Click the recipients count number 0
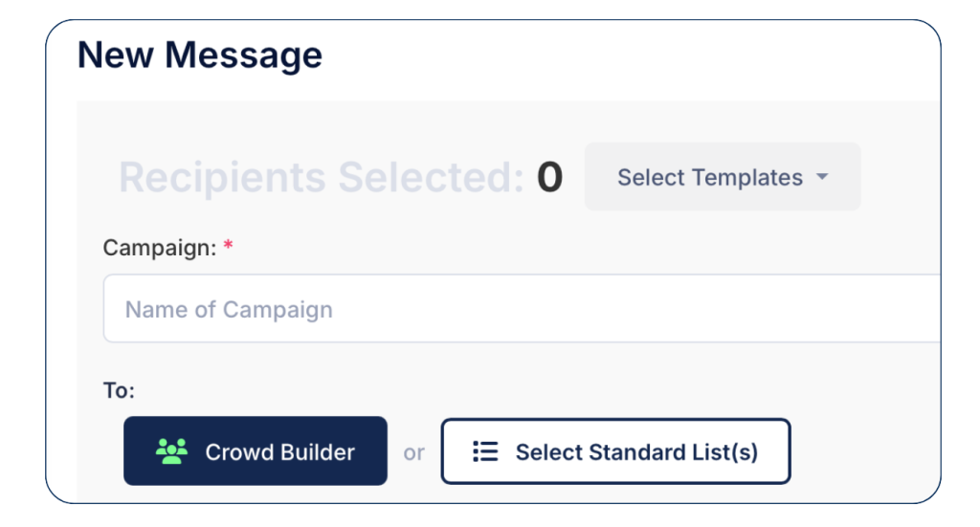The width and height of the screenshot is (980, 527). (549, 177)
